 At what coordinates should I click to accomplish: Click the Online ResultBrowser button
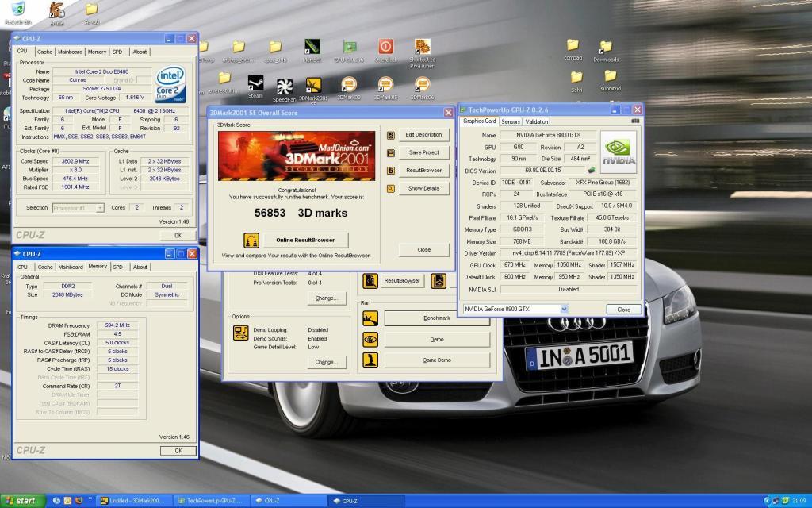click(305, 240)
